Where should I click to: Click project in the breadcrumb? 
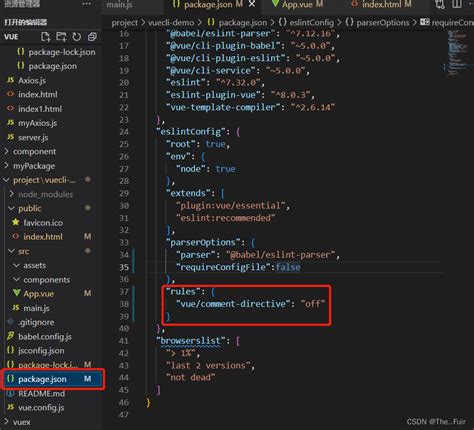[124, 23]
